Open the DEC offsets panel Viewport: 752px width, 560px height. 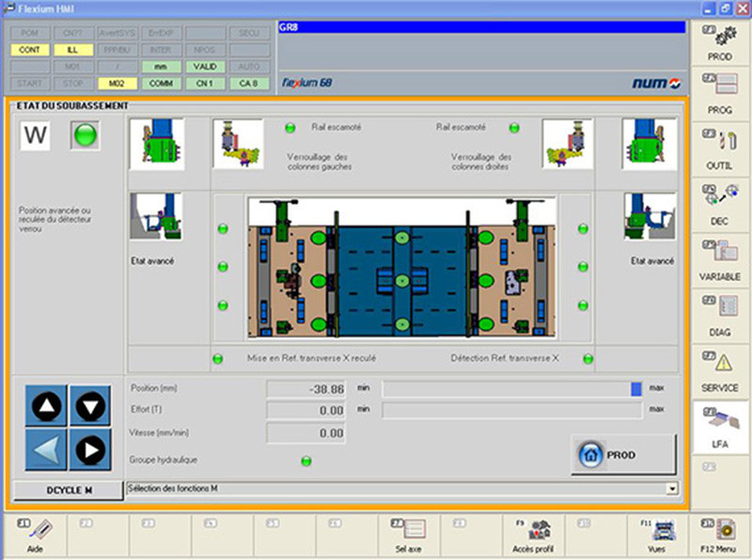[x=720, y=204]
